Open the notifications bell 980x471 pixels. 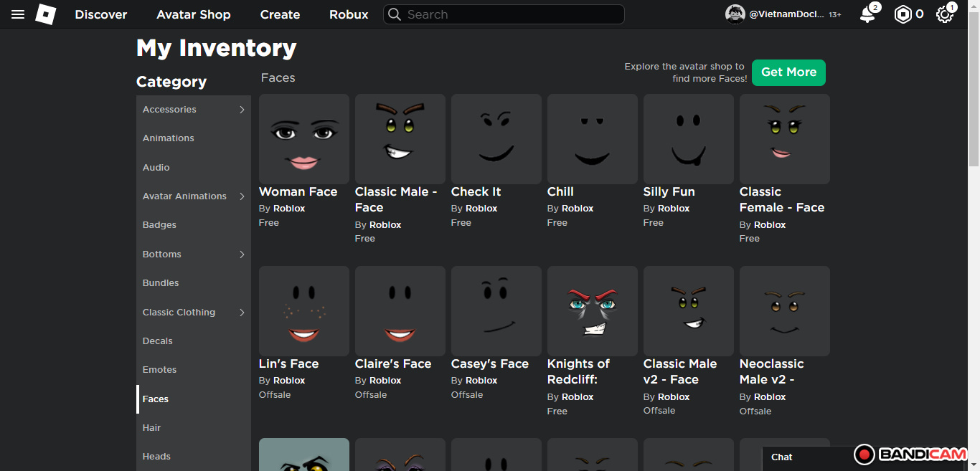point(867,14)
